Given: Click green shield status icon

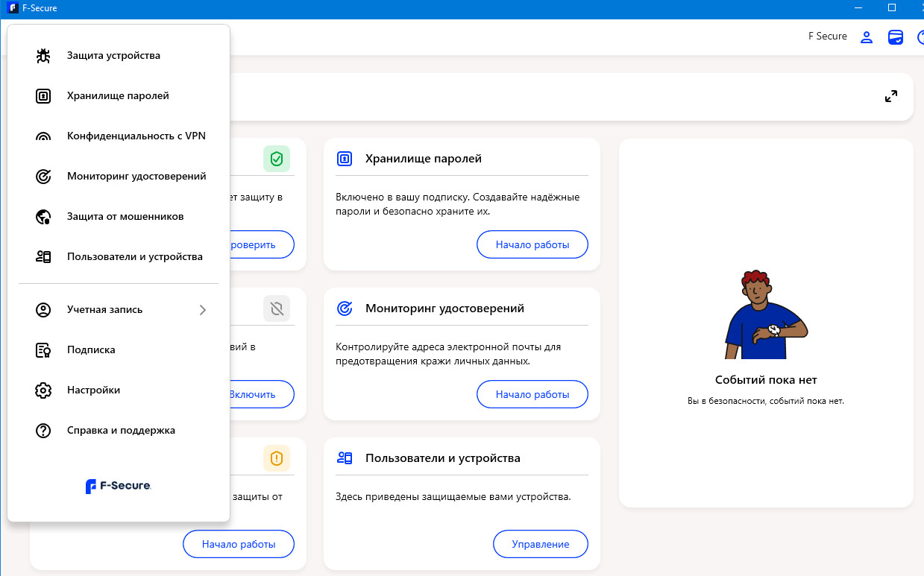Looking at the screenshot, I should [277, 159].
